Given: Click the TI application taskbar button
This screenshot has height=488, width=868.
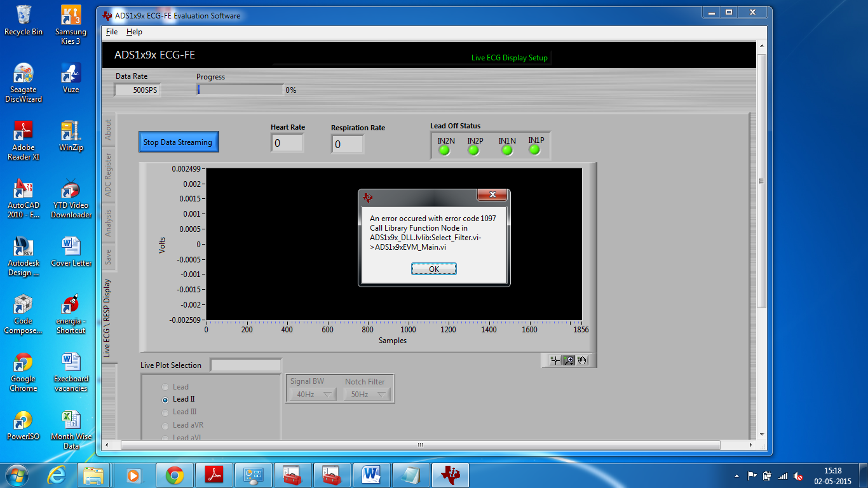Looking at the screenshot, I should 451,475.
